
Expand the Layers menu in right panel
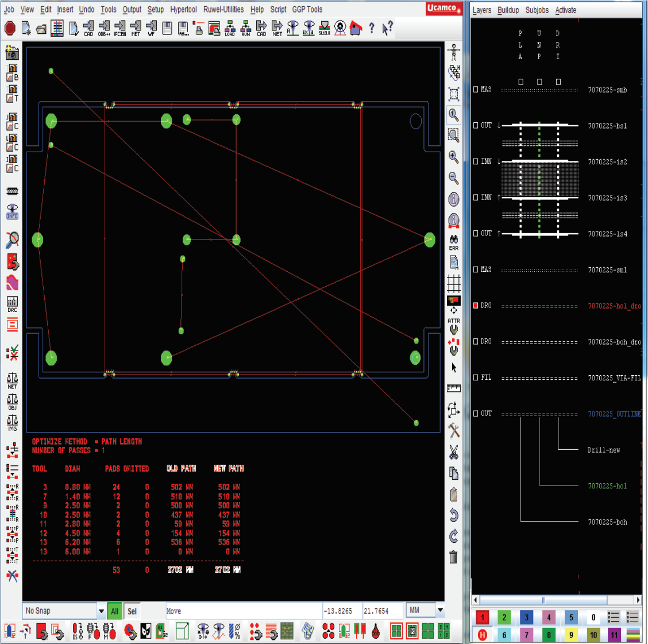[x=482, y=10]
